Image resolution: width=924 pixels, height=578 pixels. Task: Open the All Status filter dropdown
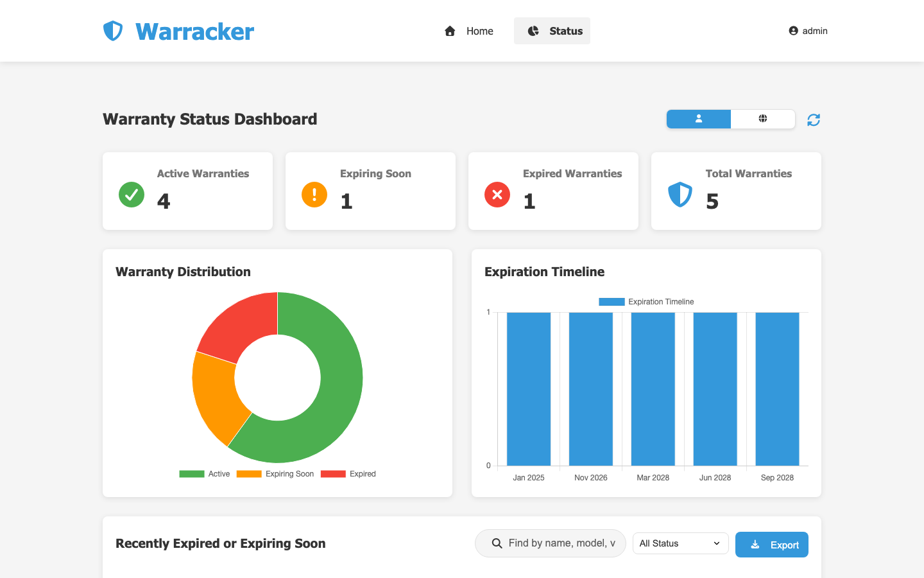click(x=681, y=543)
